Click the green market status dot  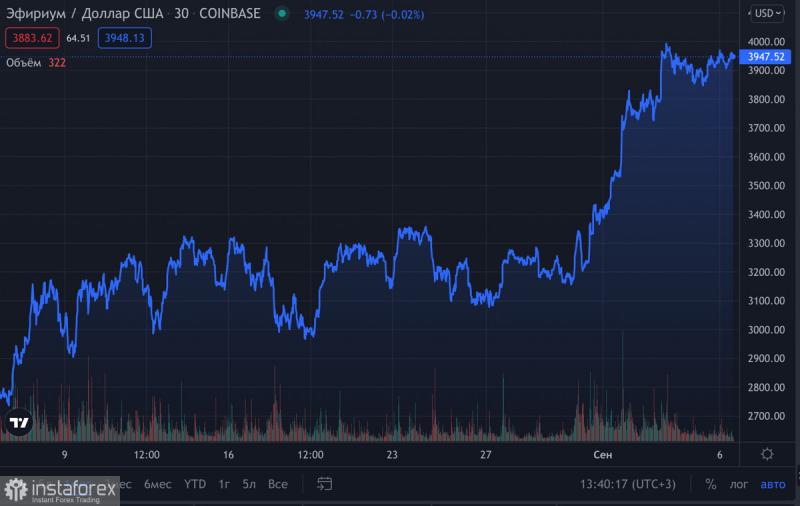click(x=282, y=14)
